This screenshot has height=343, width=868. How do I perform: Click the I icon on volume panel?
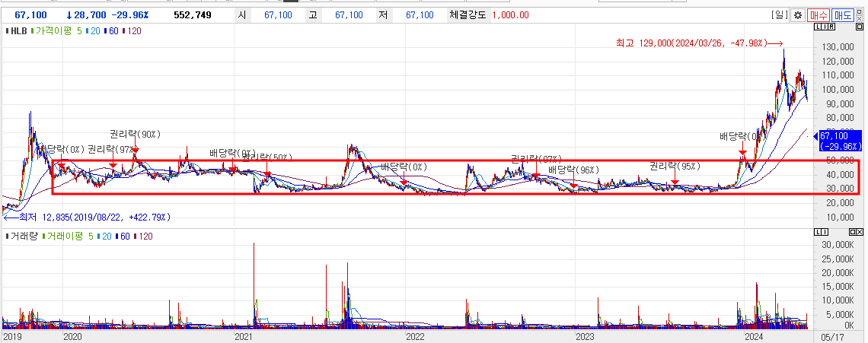point(825,232)
